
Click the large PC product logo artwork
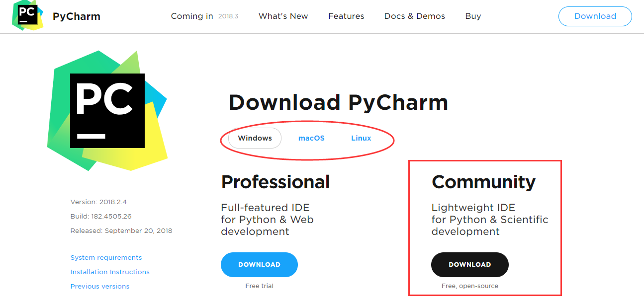pyautogui.click(x=108, y=109)
